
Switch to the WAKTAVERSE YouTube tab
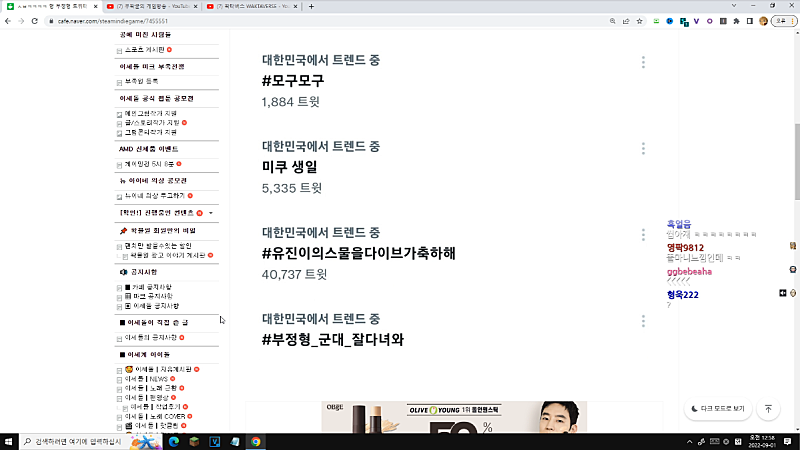click(252, 6)
